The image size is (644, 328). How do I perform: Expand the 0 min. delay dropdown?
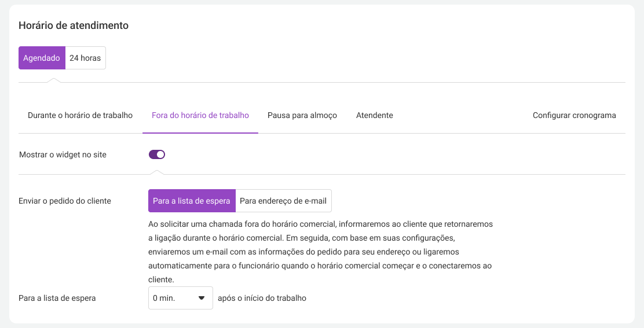[x=180, y=298]
